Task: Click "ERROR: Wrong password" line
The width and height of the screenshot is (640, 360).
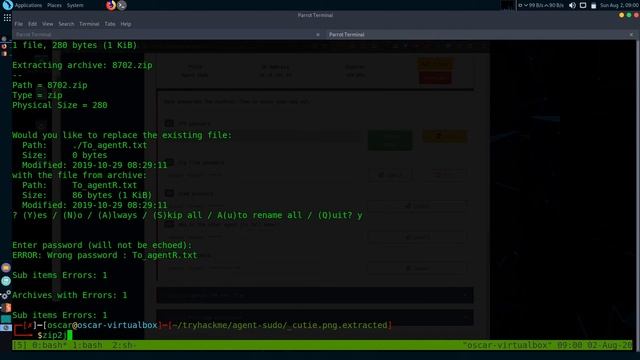Action: [104, 255]
